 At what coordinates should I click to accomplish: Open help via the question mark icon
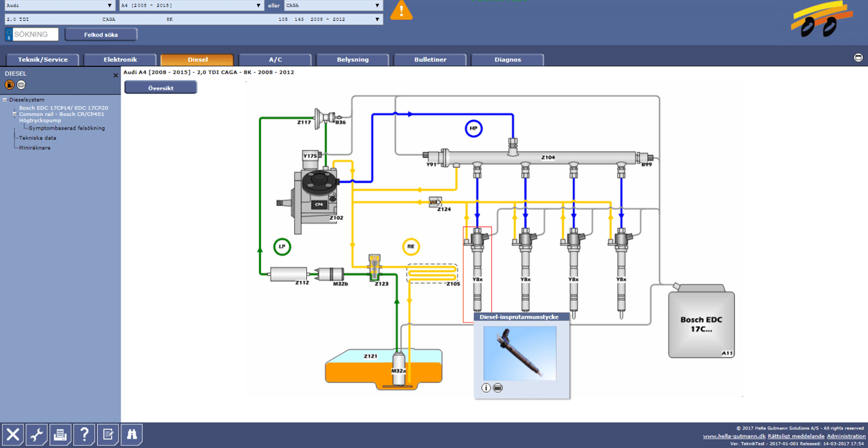click(84, 434)
